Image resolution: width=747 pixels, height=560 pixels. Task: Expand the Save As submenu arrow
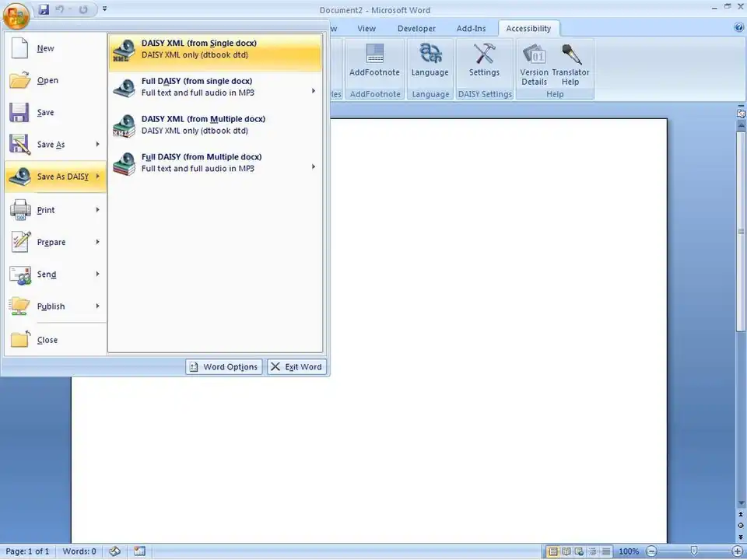pyautogui.click(x=97, y=145)
